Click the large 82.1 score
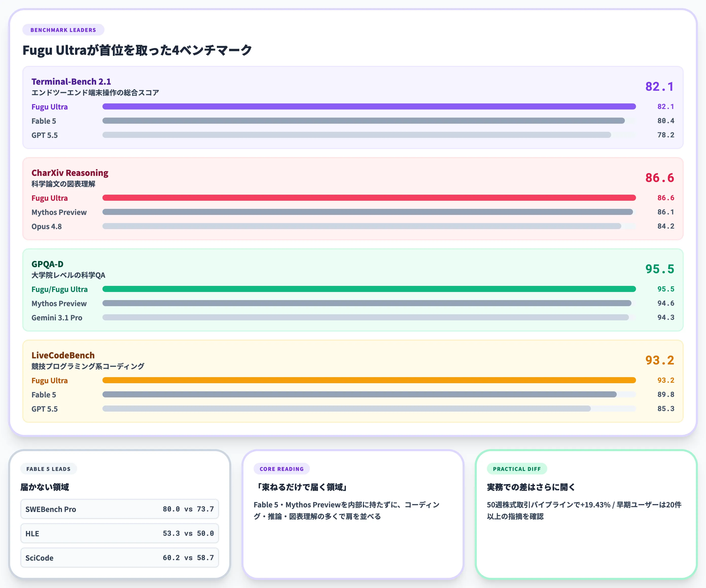This screenshot has height=588, width=706. 660,87
